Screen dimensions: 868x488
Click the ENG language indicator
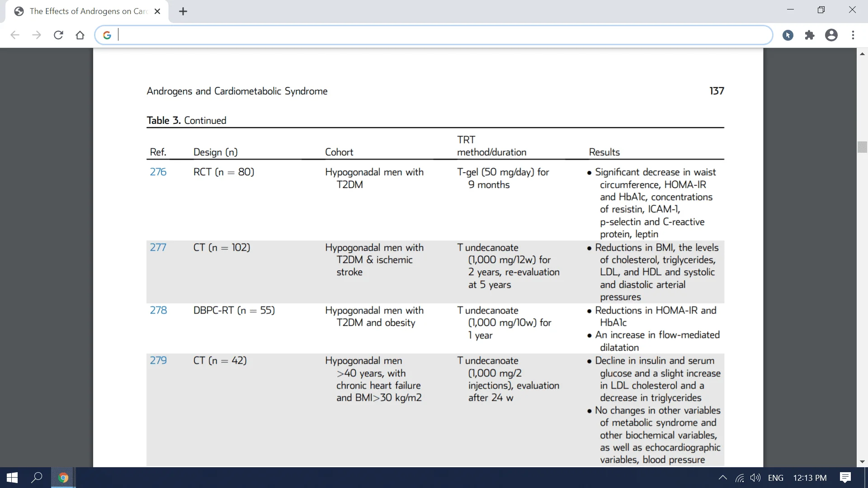pyautogui.click(x=776, y=478)
